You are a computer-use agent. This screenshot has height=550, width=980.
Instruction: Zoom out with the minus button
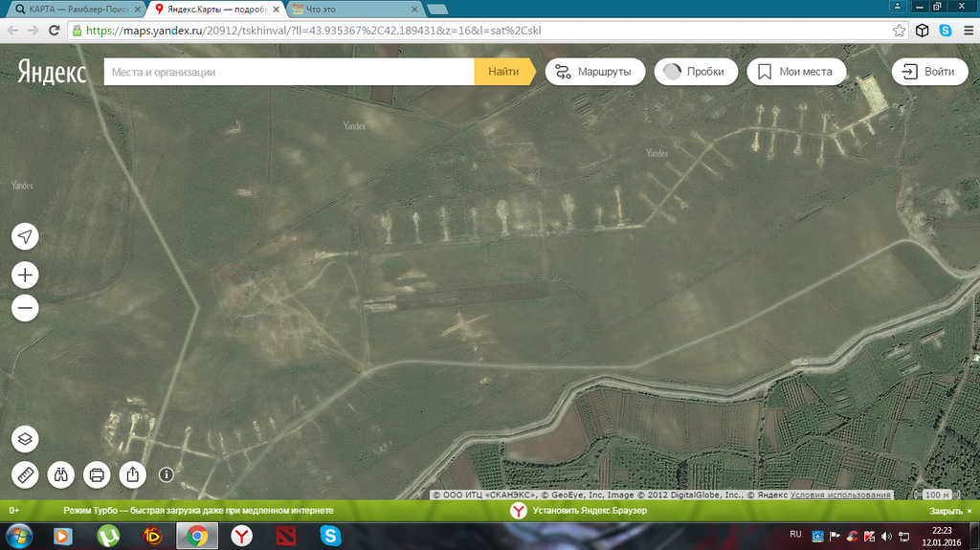tap(25, 308)
